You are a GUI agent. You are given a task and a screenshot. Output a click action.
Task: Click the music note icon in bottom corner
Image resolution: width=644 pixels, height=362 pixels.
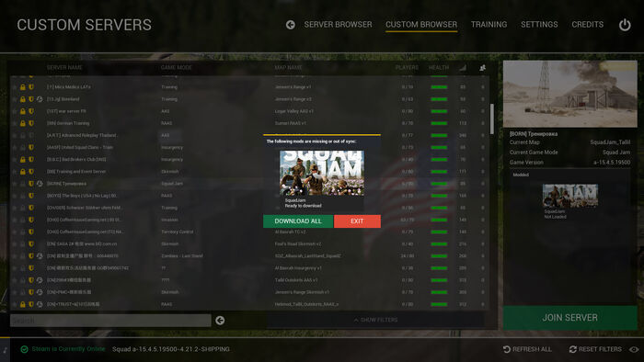click(x=5, y=350)
